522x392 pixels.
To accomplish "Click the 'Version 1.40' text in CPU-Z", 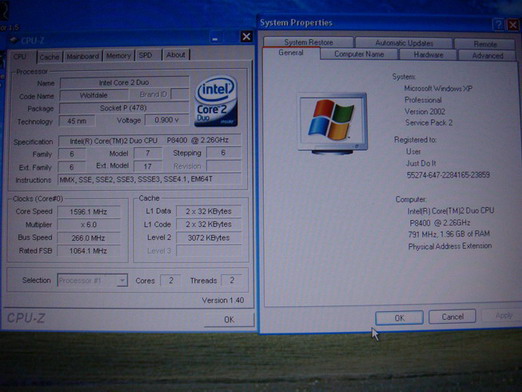I will pyautogui.click(x=223, y=300).
